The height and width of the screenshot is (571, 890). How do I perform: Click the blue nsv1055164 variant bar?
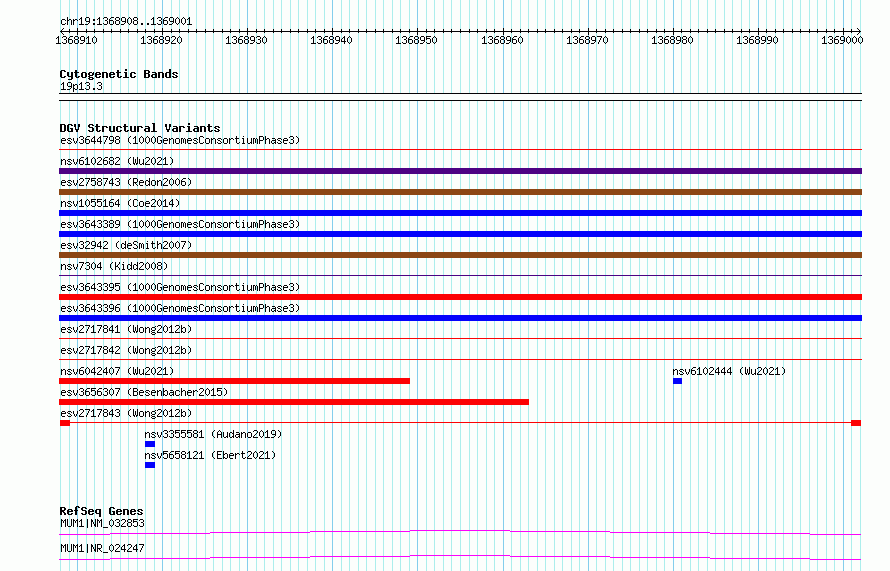(460, 213)
